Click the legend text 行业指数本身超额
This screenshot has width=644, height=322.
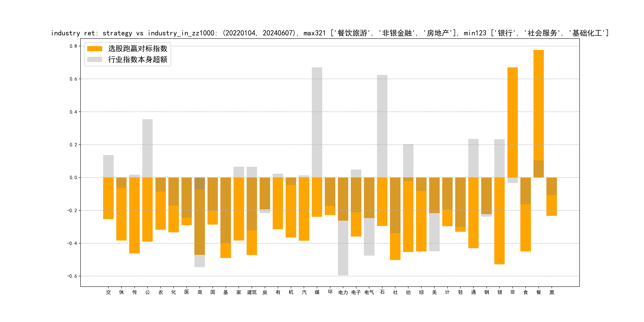(x=138, y=59)
